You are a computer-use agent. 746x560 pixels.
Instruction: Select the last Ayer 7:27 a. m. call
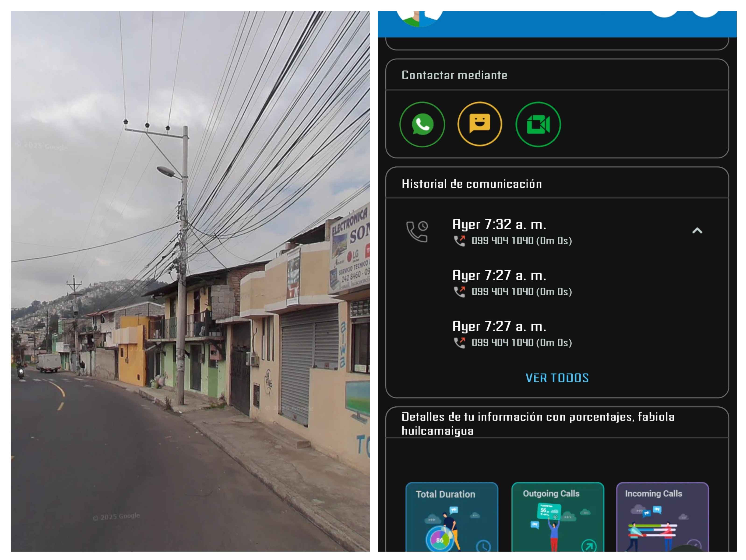(x=499, y=326)
